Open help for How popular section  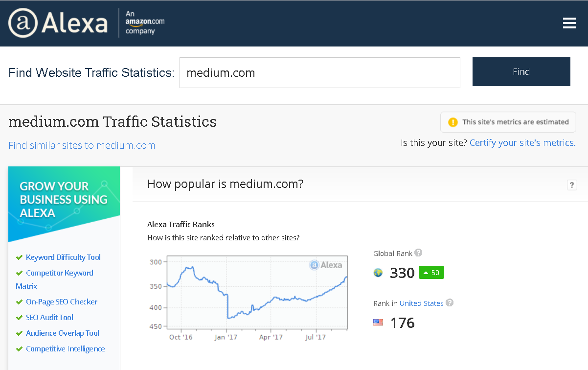(x=572, y=185)
